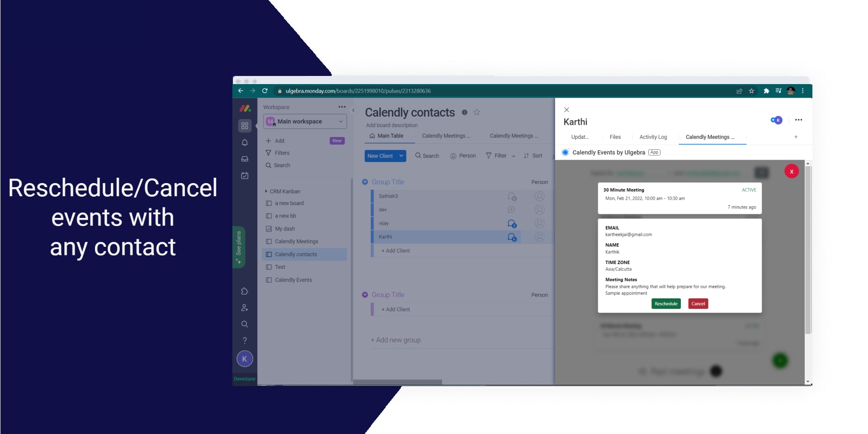The width and height of the screenshot is (868, 434).
Task: Click Add new group
Action: [396, 340]
